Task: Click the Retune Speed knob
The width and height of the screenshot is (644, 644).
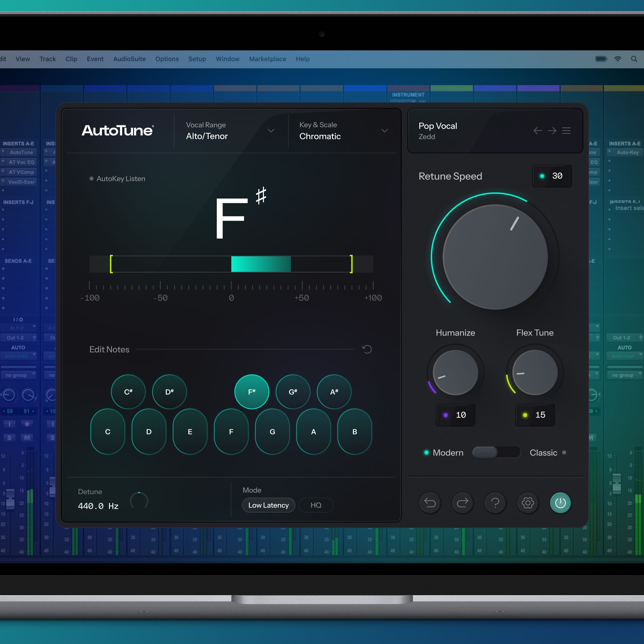Action: point(495,257)
